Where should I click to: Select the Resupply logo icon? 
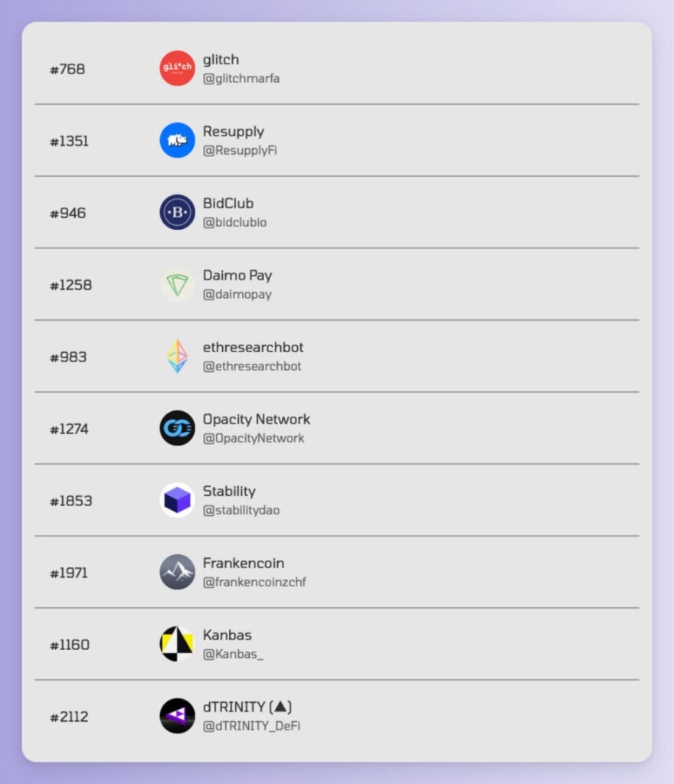click(x=176, y=140)
